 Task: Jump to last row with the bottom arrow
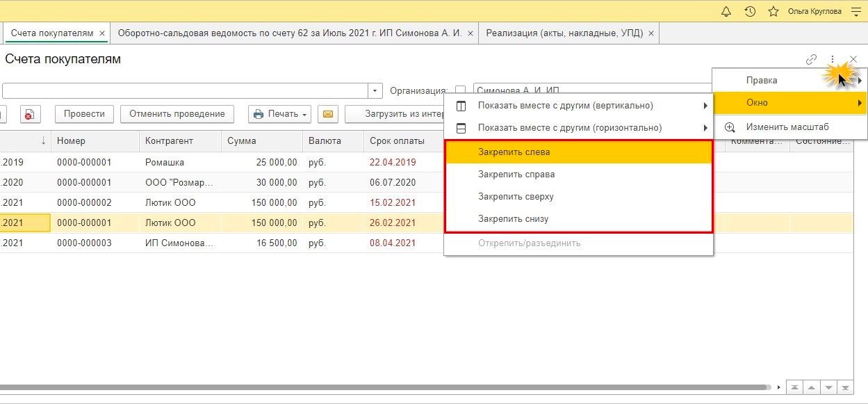click(x=845, y=387)
